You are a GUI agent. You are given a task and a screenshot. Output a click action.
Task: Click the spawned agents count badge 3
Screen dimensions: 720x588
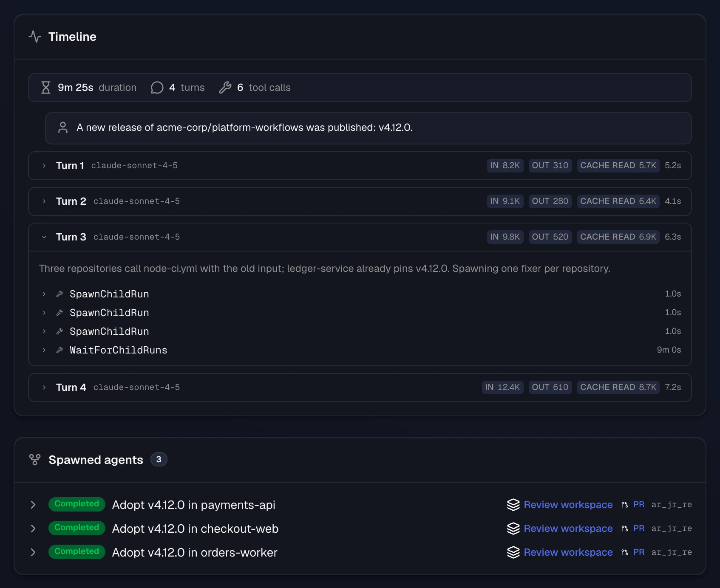coord(159,460)
